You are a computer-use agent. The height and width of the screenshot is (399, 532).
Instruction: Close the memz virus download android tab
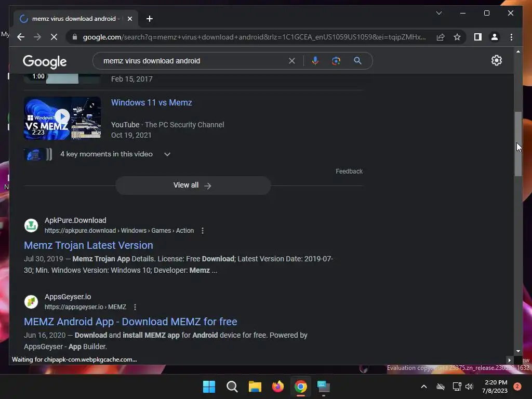[129, 19]
